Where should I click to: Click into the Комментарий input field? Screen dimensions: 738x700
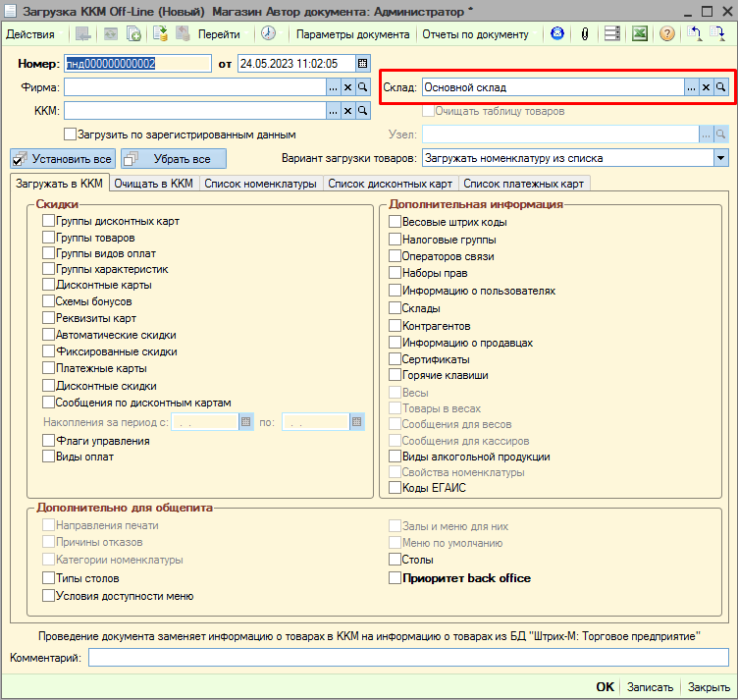coord(408,657)
